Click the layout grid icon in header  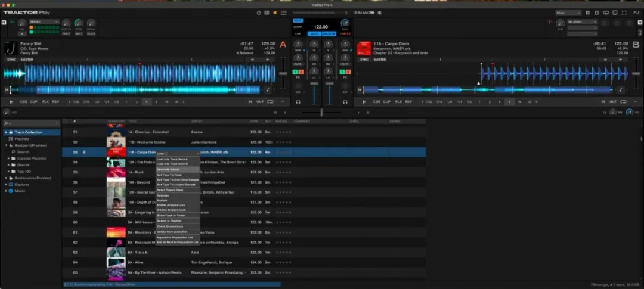[x=267, y=13]
